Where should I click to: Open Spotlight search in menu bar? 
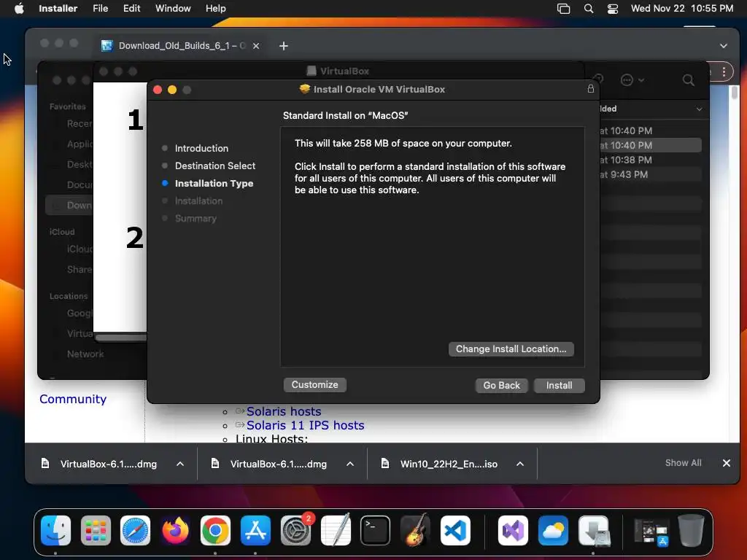coord(589,8)
